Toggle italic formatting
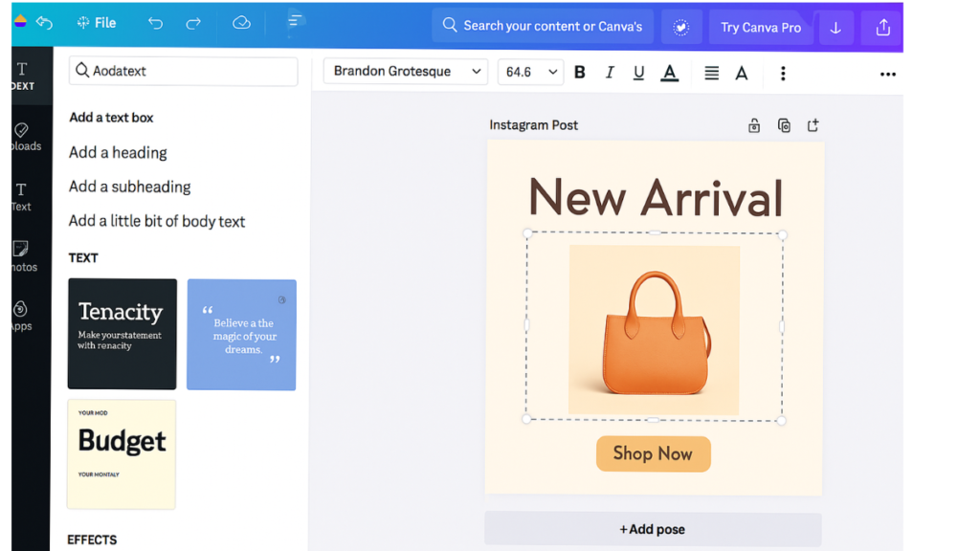The width and height of the screenshot is (980, 551). click(610, 73)
